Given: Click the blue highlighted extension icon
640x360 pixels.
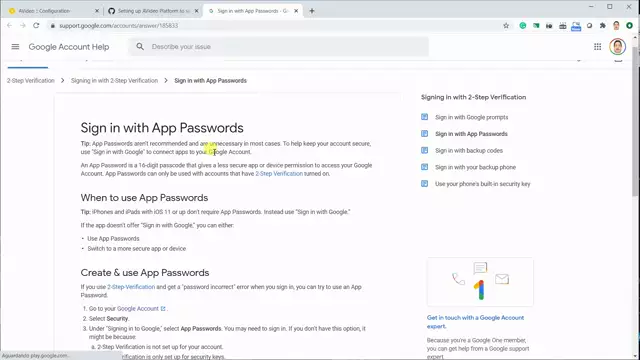Looking at the screenshot, I should click(576, 26).
